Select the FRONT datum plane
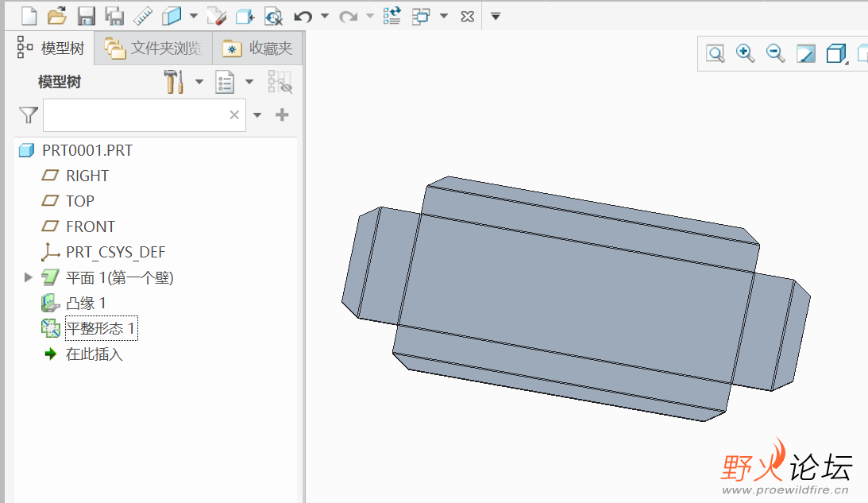 click(91, 226)
